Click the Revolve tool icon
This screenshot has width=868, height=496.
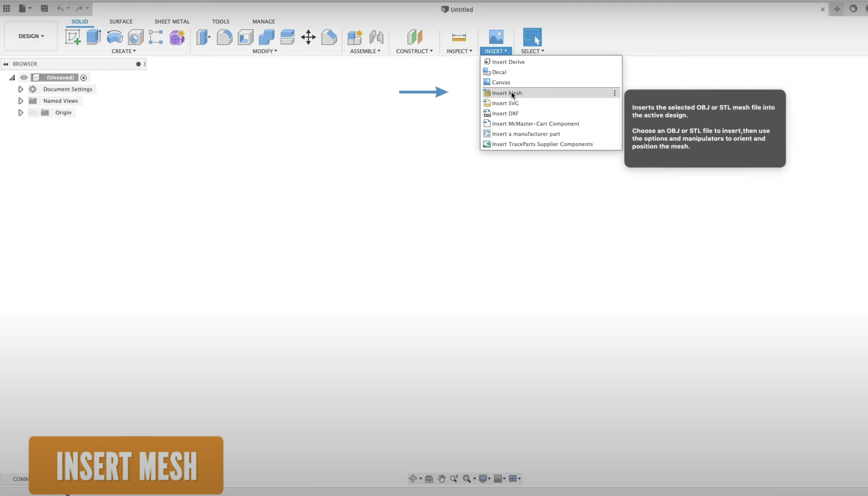[114, 37]
